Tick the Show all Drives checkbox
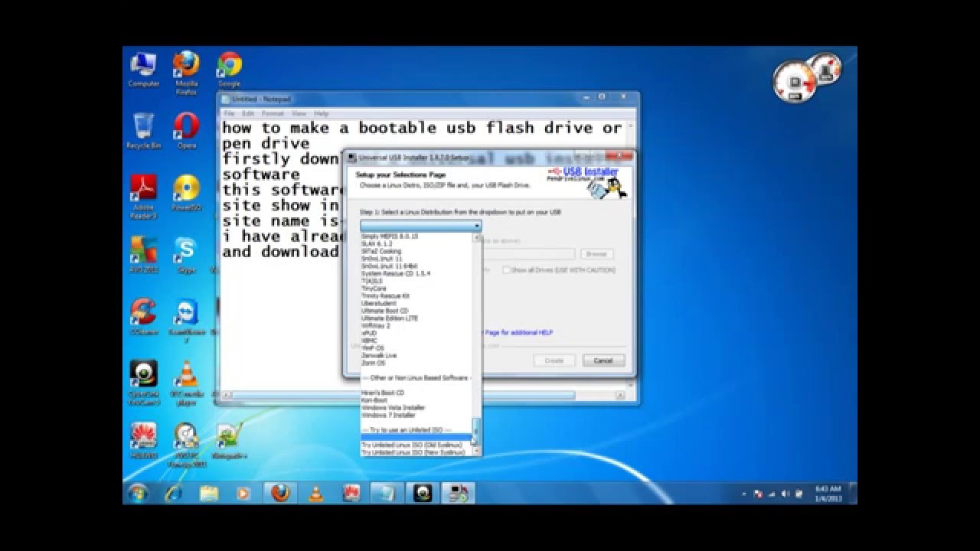The image size is (980, 551). coord(506,269)
